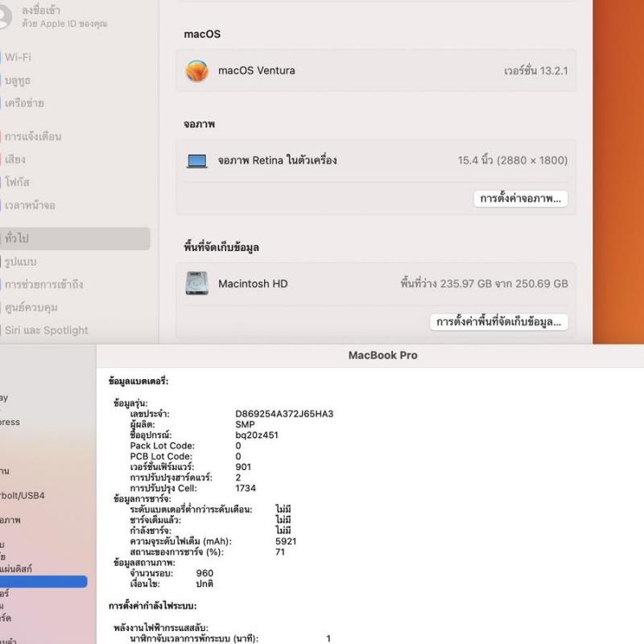Click the device name bq20z451

[x=257, y=435]
